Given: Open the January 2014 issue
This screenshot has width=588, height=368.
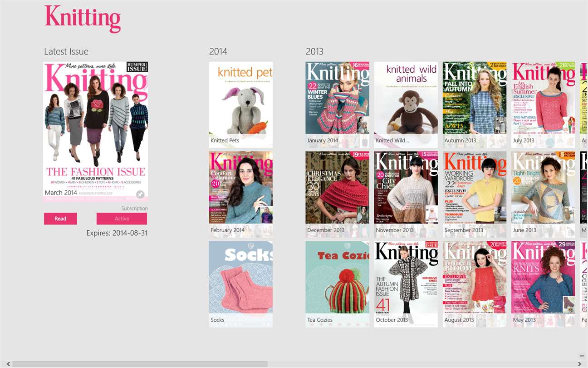Looking at the screenshot, I should click(x=337, y=104).
